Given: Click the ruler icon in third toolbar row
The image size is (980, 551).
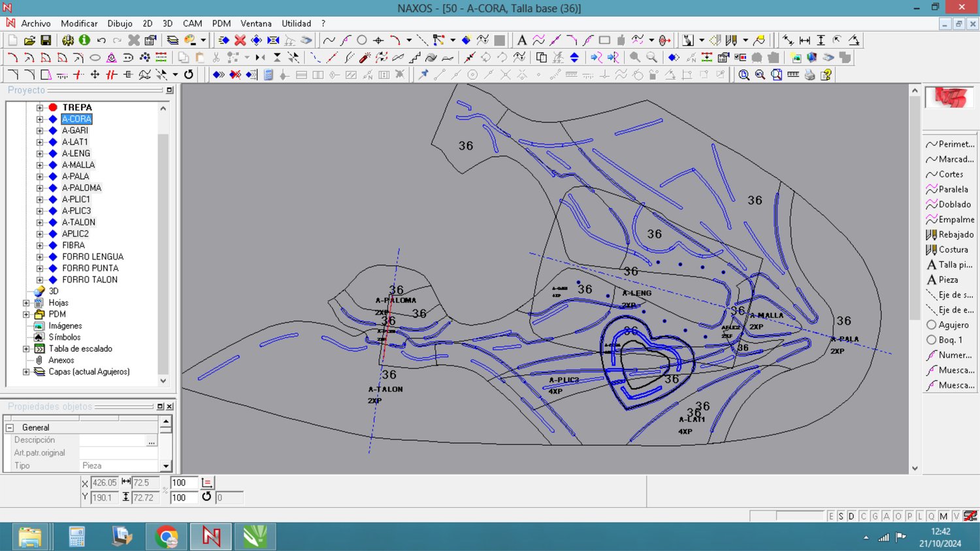Looking at the screenshot, I should 793,75.
